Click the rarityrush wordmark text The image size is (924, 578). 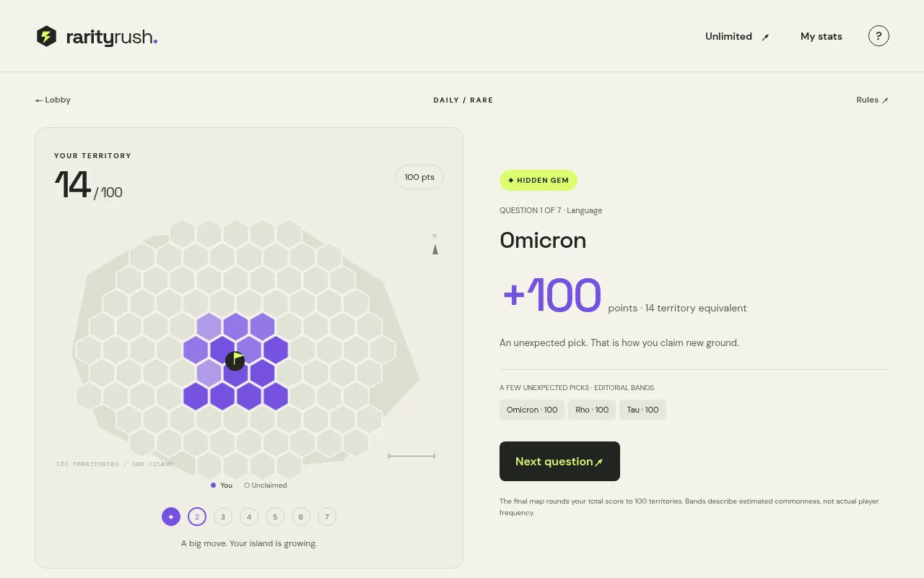(112, 37)
